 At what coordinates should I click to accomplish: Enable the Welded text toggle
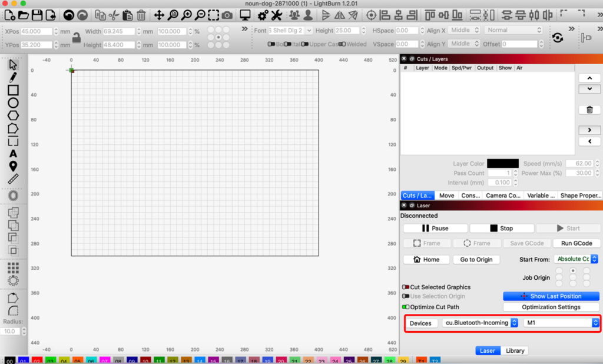click(x=342, y=43)
